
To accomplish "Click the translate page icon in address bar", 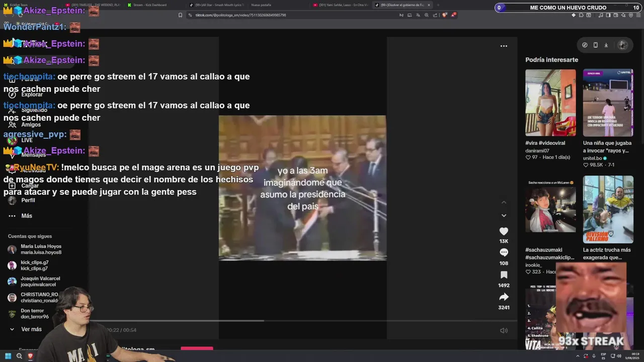I will pyautogui.click(x=418, y=15).
